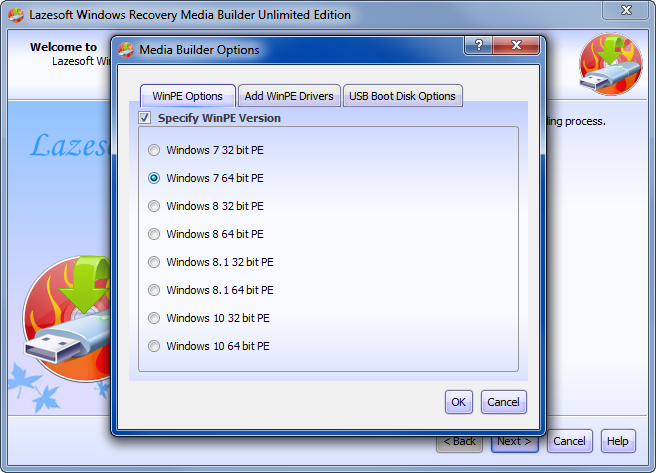The image size is (656, 473).
Task: Close the Lazesoft main window
Action: (x=626, y=10)
